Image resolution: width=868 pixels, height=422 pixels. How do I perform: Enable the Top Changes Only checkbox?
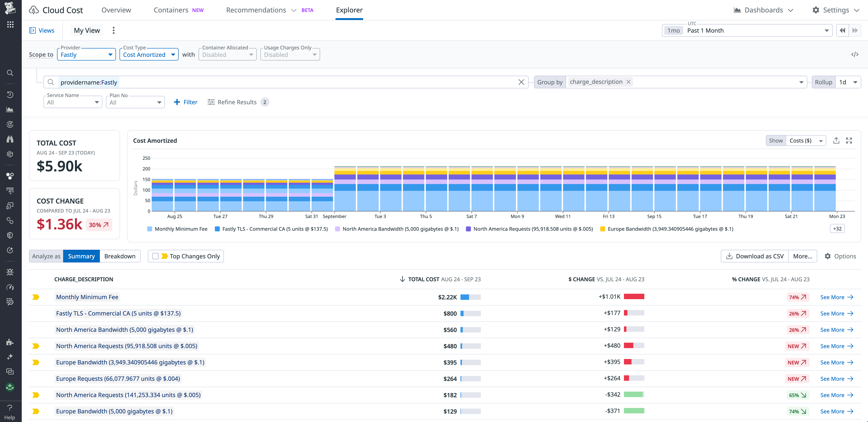pos(155,256)
